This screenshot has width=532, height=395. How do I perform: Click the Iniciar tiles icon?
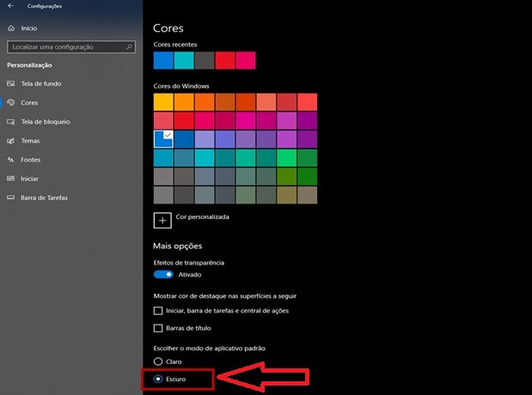pos(11,179)
